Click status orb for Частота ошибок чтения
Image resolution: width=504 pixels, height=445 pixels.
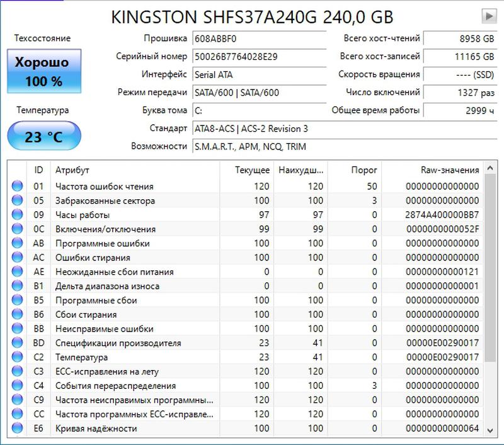(17, 187)
